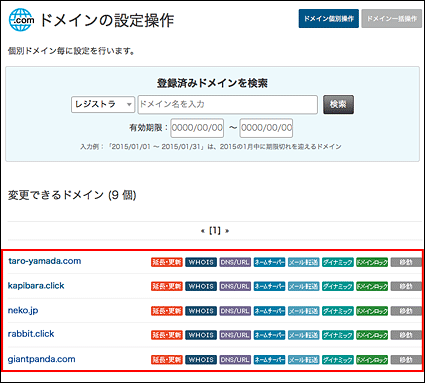Click 延長・更新 for taro-yamada.com
The width and height of the screenshot is (425, 383).
point(167,262)
